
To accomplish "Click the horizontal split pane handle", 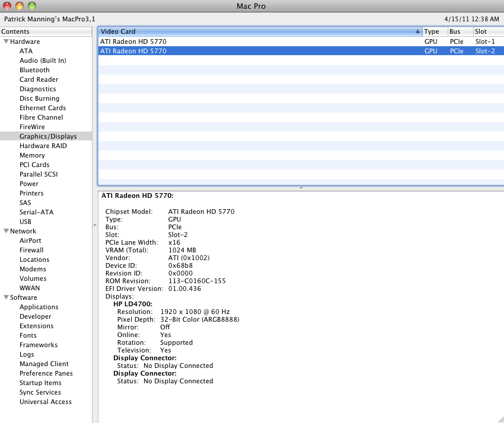I will click(301, 188).
